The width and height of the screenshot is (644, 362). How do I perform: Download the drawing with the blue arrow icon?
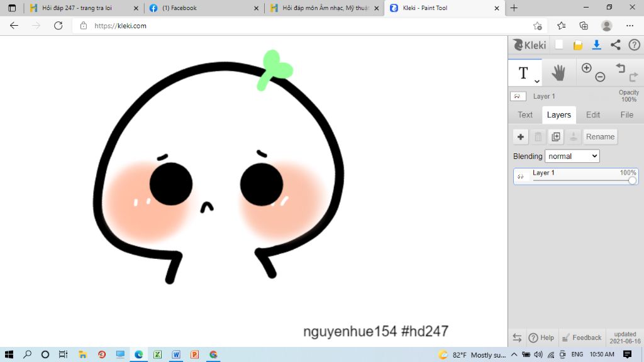[597, 45]
